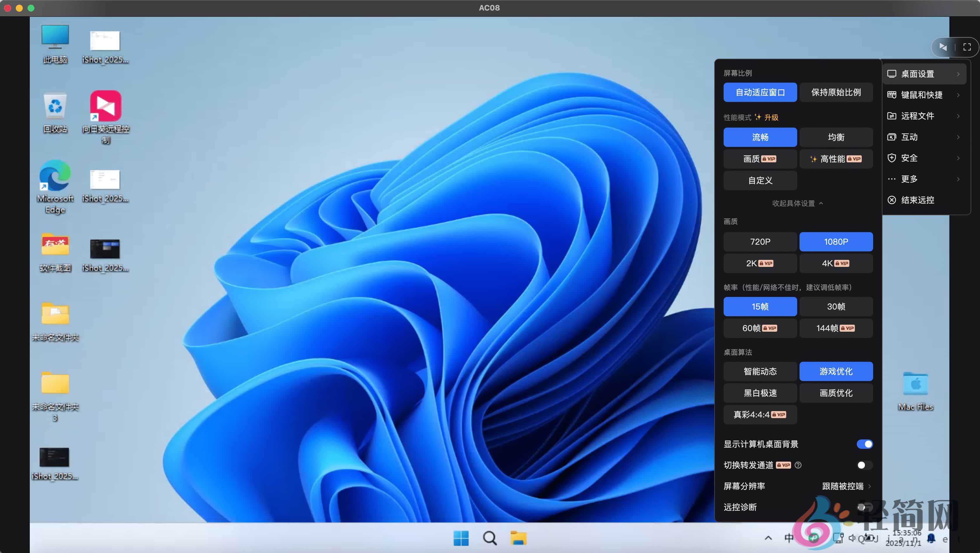Click the 升级 upgrade link
980x553 pixels.
[x=771, y=117]
